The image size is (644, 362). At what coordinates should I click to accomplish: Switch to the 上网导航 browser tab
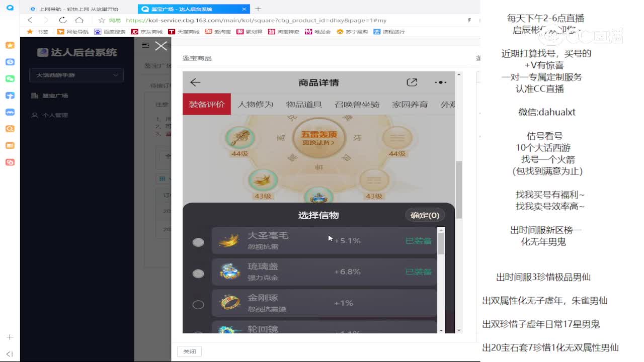click(x=78, y=9)
